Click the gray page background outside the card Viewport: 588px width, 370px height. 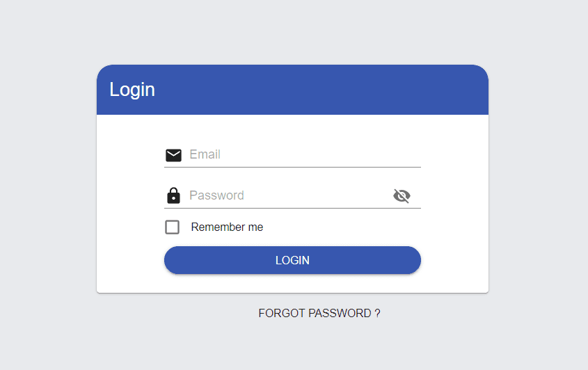(49, 188)
